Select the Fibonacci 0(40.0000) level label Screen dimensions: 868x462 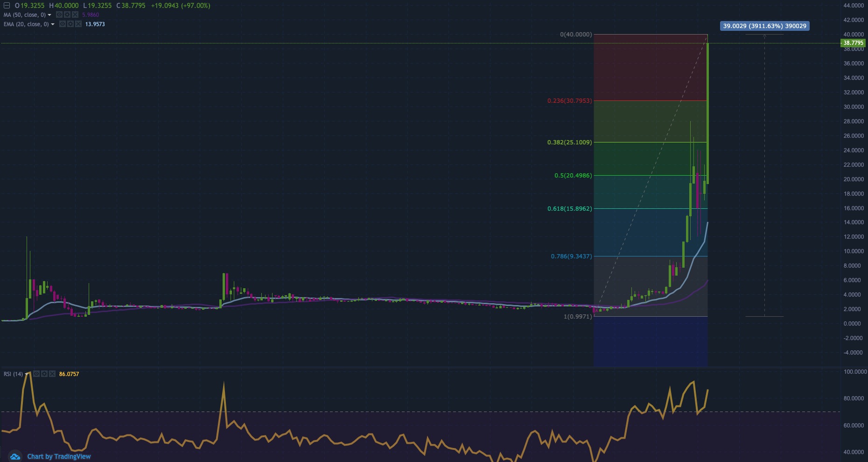[576, 35]
